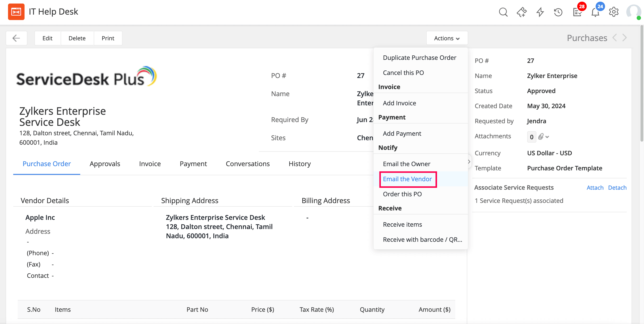Click the document/reports icon in toolbar
Viewport: 644px width, 324px height.
[576, 12]
